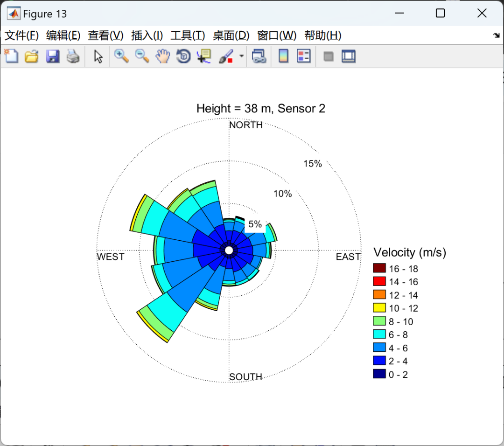Click the orange 12 - 14 legend swatch
This screenshot has height=446, width=504.
379,294
